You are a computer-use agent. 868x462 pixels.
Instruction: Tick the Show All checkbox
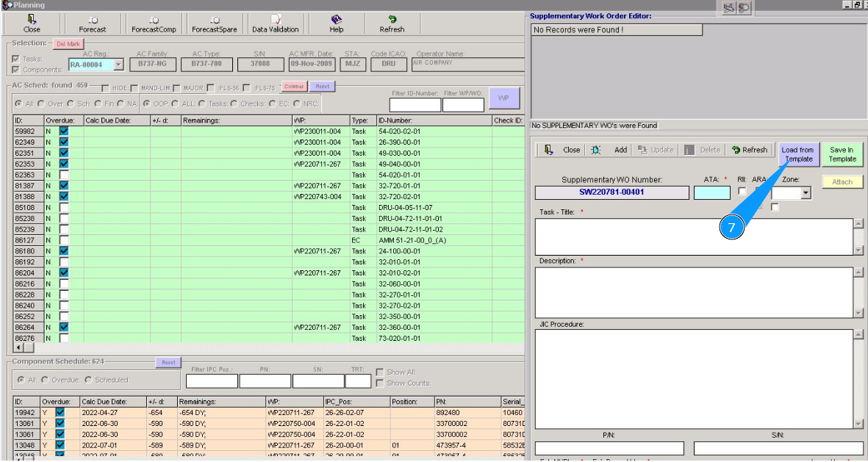(x=380, y=372)
